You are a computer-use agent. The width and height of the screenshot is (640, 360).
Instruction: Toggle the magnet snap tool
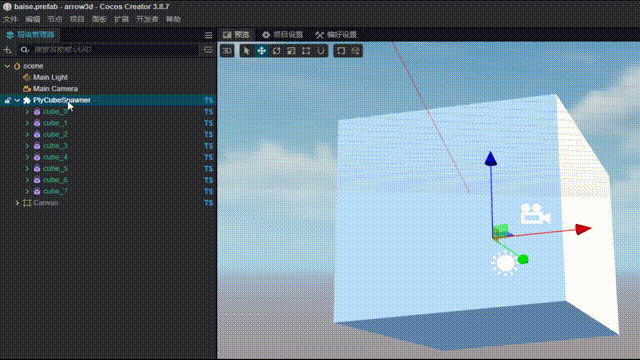point(321,51)
